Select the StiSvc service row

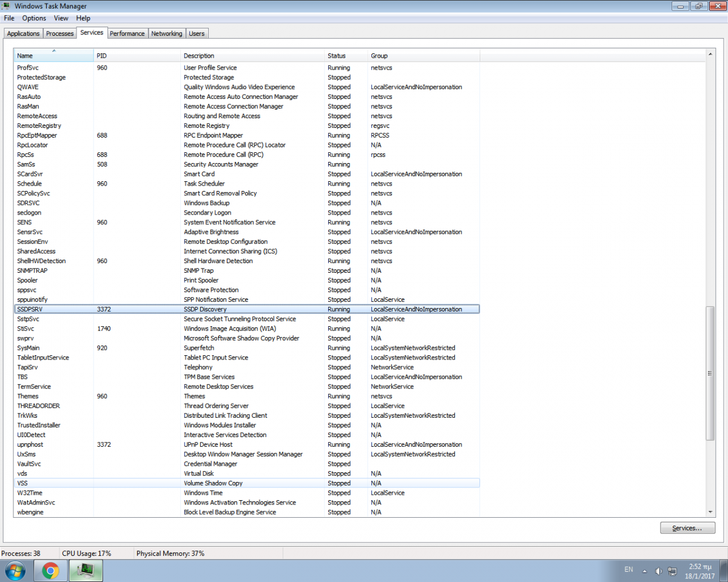pyautogui.click(x=247, y=329)
